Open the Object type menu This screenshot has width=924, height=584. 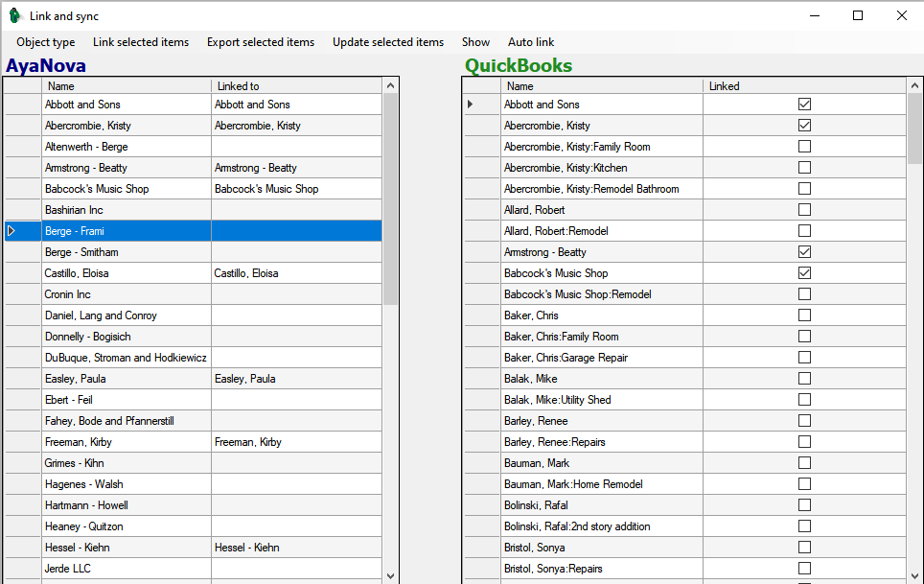44,42
